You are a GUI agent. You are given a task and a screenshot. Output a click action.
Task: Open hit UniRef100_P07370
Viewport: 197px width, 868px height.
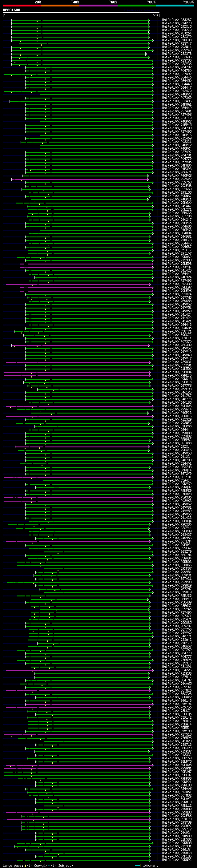click(177, 342)
